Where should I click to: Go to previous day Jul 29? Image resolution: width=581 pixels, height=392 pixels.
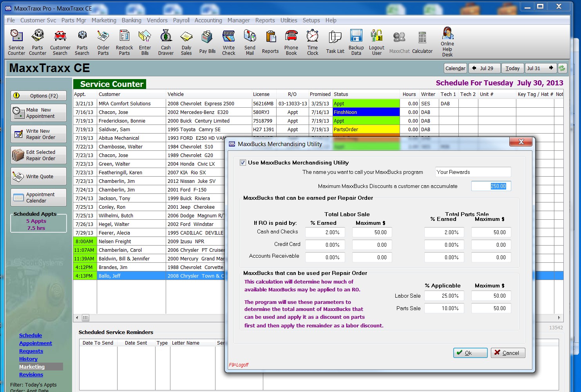click(484, 68)
